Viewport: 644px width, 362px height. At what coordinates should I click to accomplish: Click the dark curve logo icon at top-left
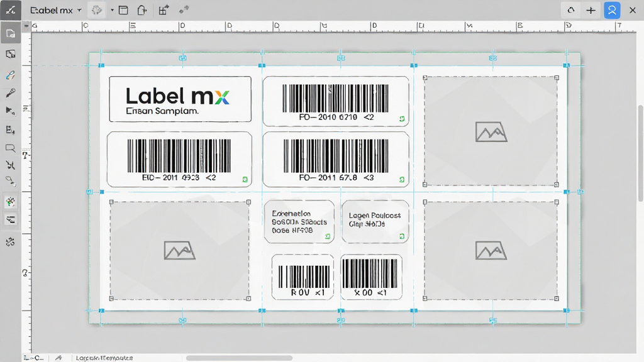pos(10,10)
